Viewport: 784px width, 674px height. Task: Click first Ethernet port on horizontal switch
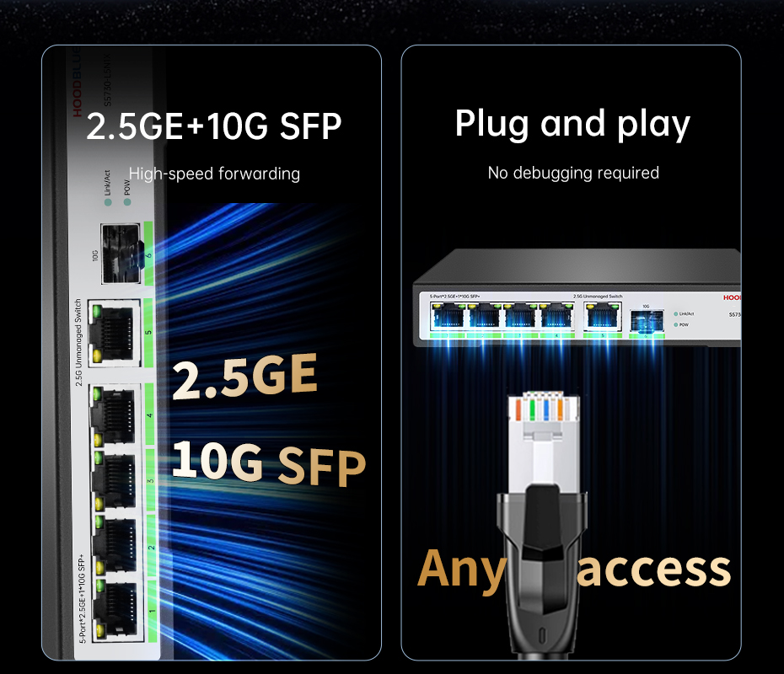[448, 316]
